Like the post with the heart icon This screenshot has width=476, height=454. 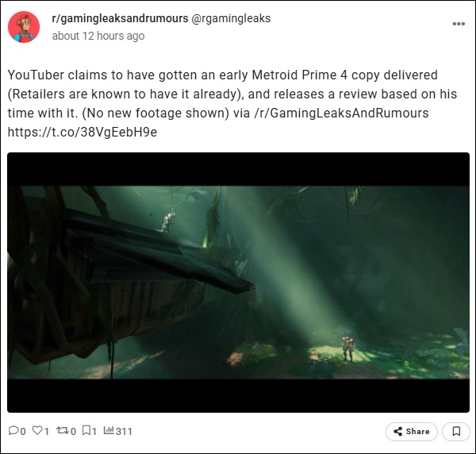point(36,430)
